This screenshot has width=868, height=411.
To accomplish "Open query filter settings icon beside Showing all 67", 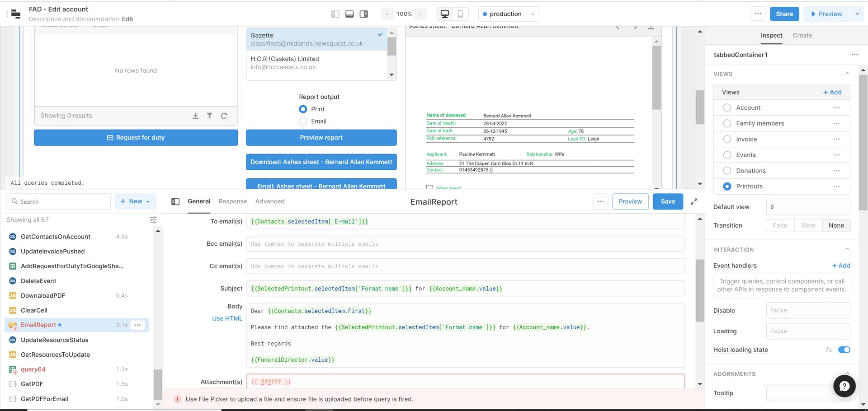I will [153, 220].
